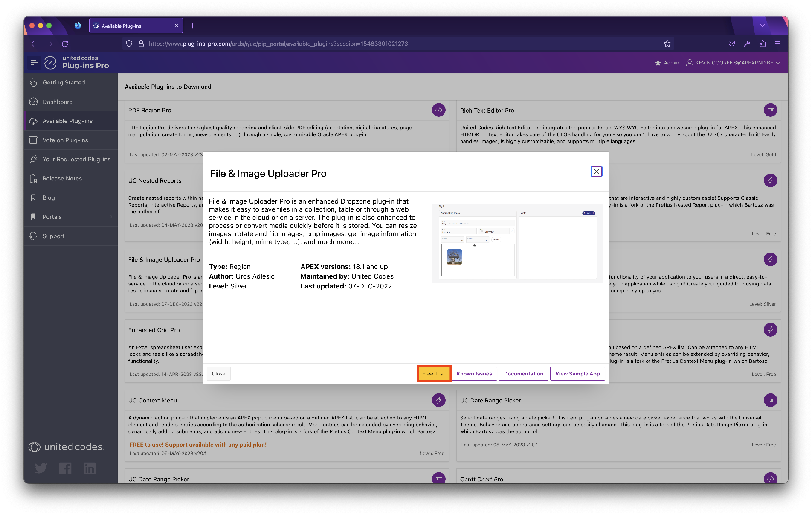Open the united codes LinkedIn icon
The width and height of the screenshot is (812, 515).
tap(90, 468)
